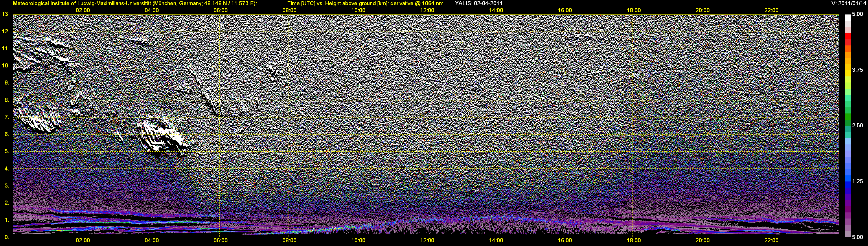Click the 10. height axis label

[x=6, y=65]
